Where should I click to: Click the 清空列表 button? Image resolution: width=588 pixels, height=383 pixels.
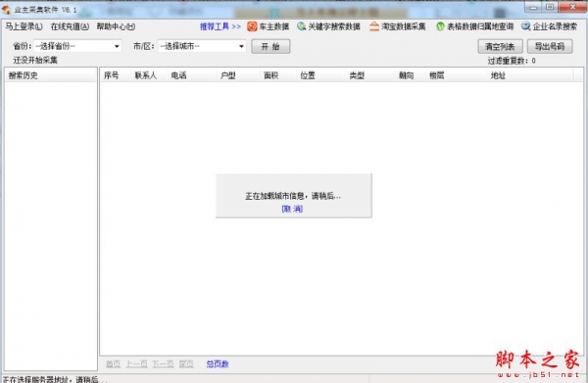[x=500, y=46]
